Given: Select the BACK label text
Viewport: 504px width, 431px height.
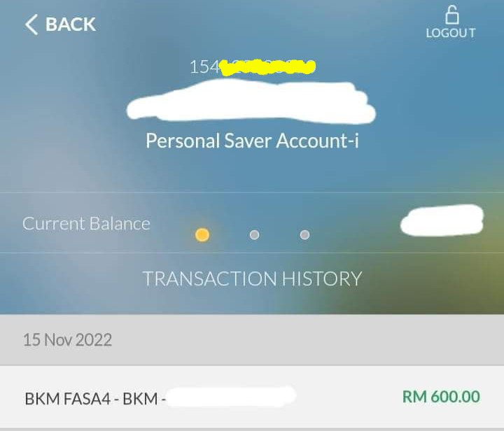Looking at the screenshot, I should coord(71,24).
